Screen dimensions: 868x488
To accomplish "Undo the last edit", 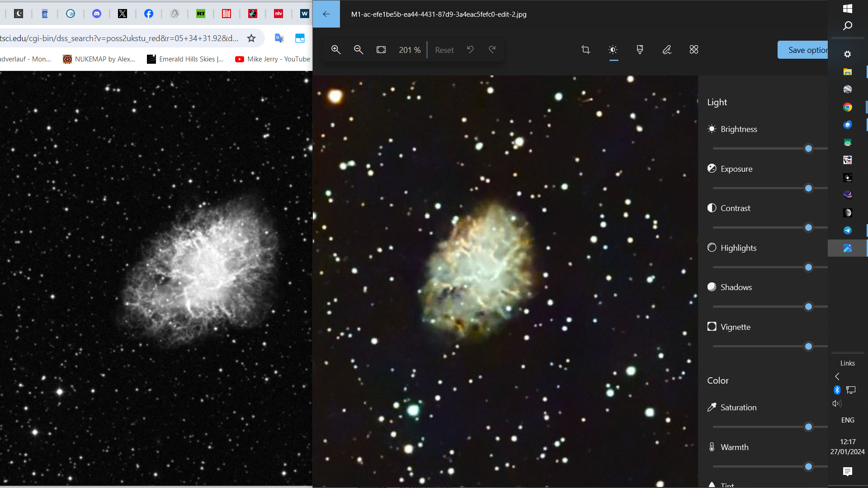I will pos(470,50).
